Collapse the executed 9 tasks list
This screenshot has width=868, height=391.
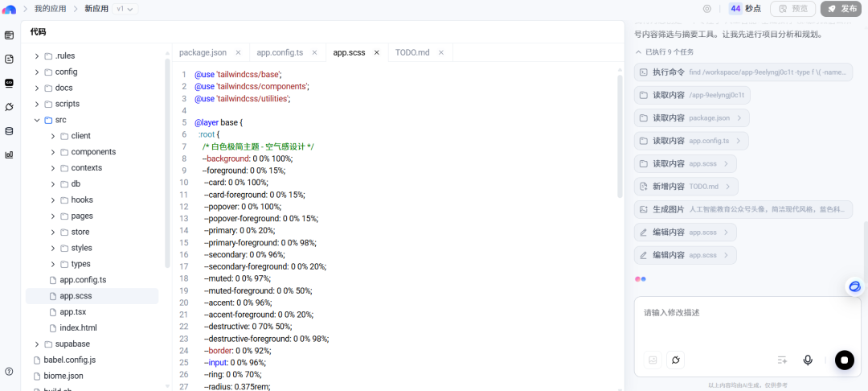point(639,52)
